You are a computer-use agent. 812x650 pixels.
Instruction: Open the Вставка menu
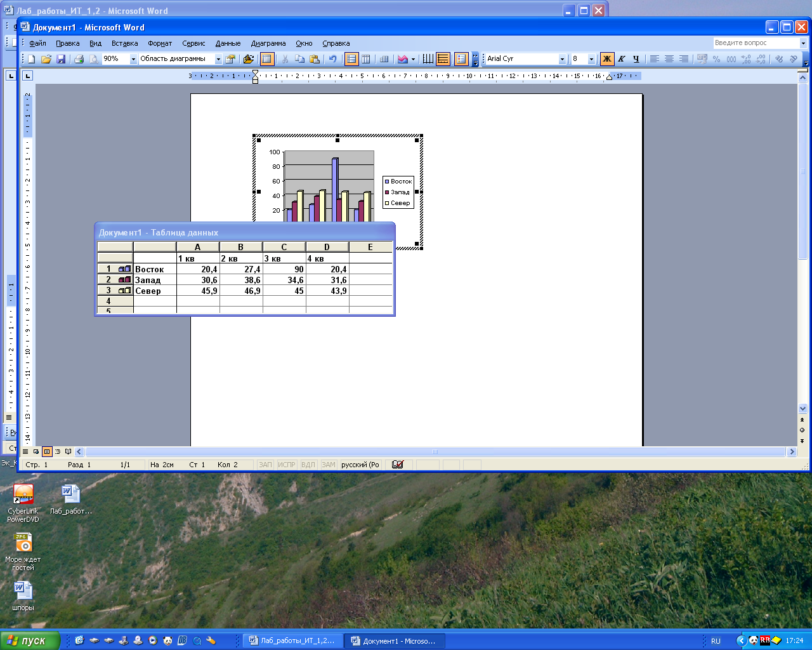[x=124, y=43]
